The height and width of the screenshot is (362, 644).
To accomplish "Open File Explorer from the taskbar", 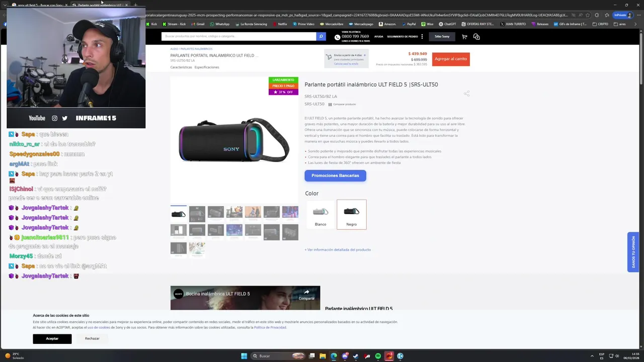I will pyautogui.click(x=323, y=356).
